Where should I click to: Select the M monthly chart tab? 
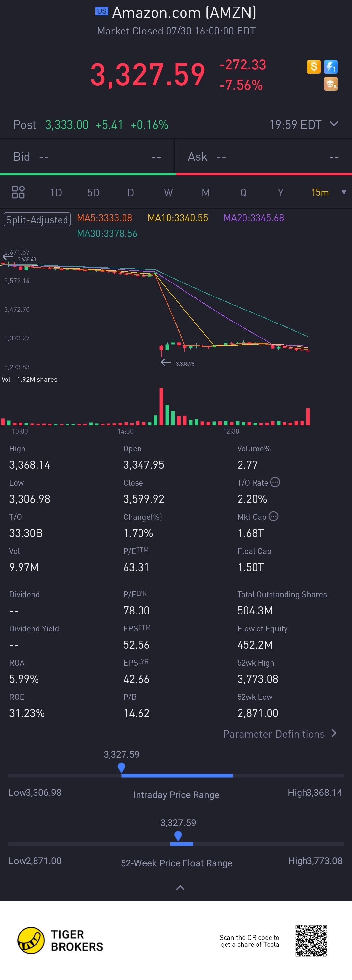click(205, 192)
